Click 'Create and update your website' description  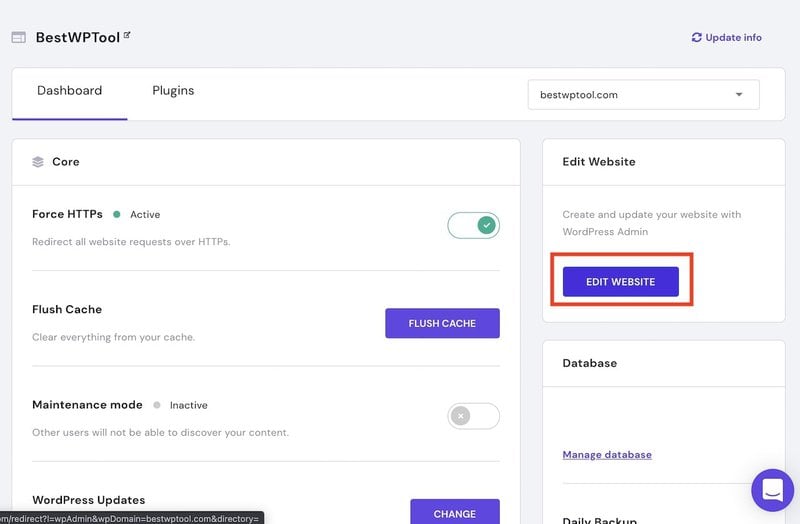coord(652,223)
